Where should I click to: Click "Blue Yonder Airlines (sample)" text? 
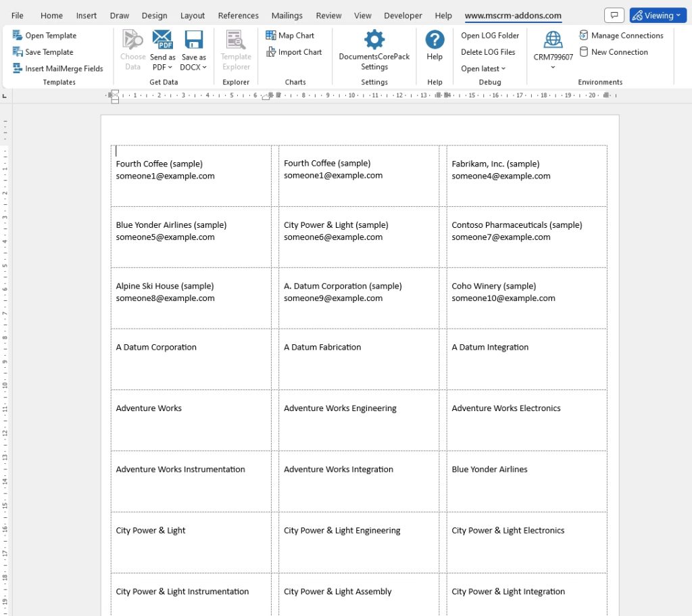(171, 224)
